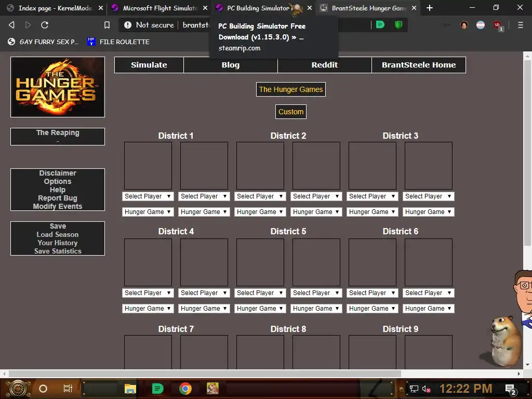
Task: Open the Blog menu item
Action: coord(231,65)
